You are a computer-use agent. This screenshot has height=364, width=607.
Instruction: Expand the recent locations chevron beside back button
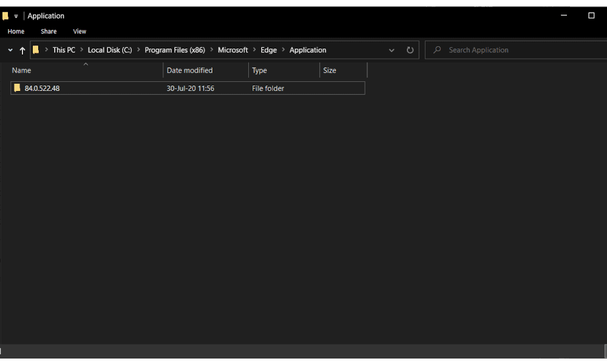pos(10,50)
